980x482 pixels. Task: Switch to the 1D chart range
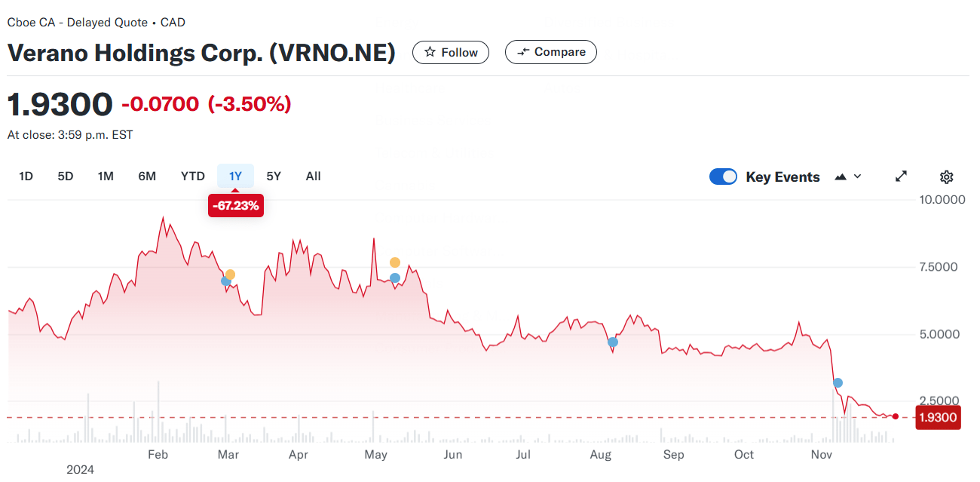point(26,176)
